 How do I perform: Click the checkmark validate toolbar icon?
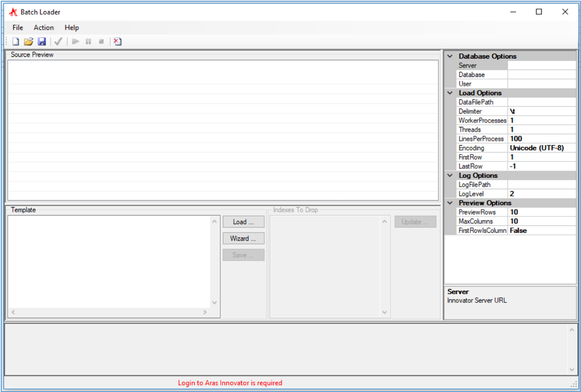tap(58, 42)
